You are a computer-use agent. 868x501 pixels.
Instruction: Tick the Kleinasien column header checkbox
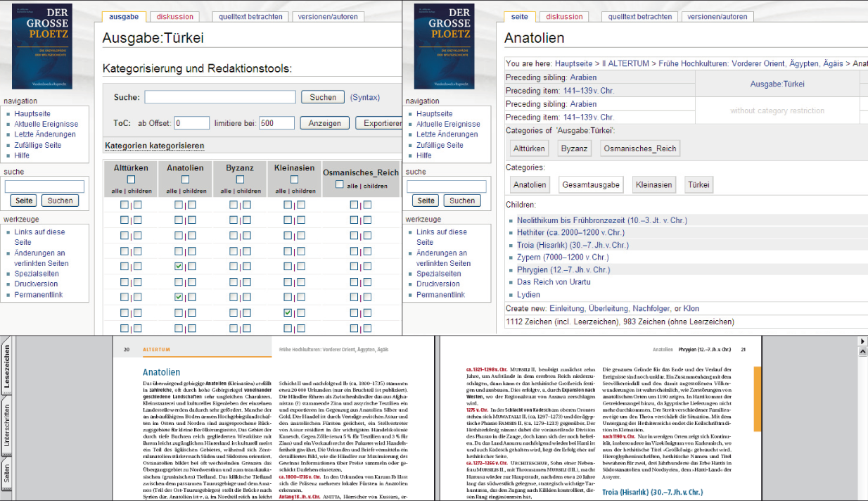[294, 179]
